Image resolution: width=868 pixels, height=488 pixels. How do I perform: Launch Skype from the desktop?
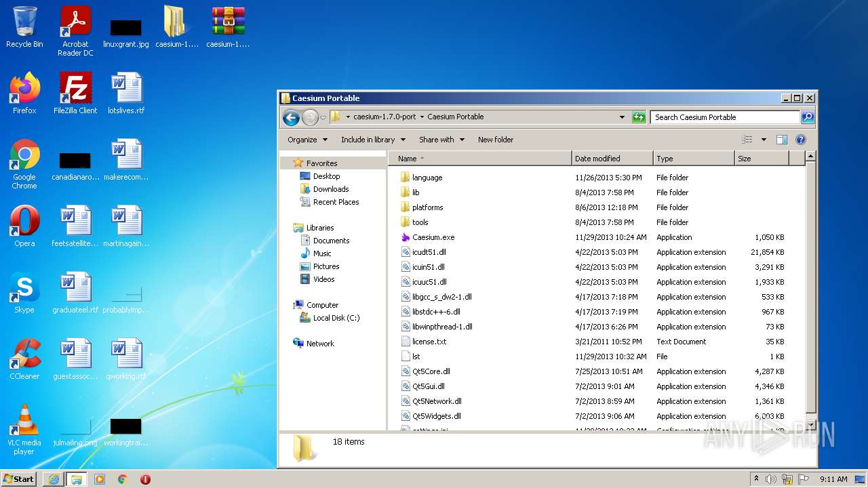pos(24,293)
